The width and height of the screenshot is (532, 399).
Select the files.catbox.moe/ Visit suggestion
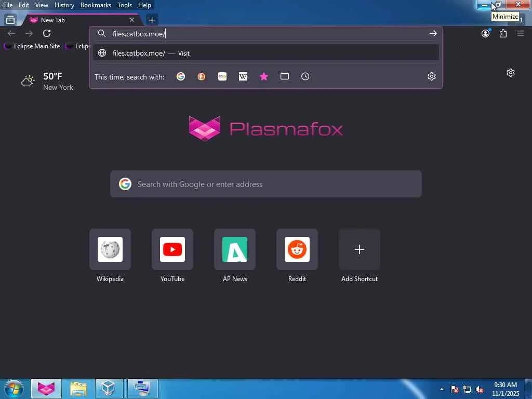point(265,53)
